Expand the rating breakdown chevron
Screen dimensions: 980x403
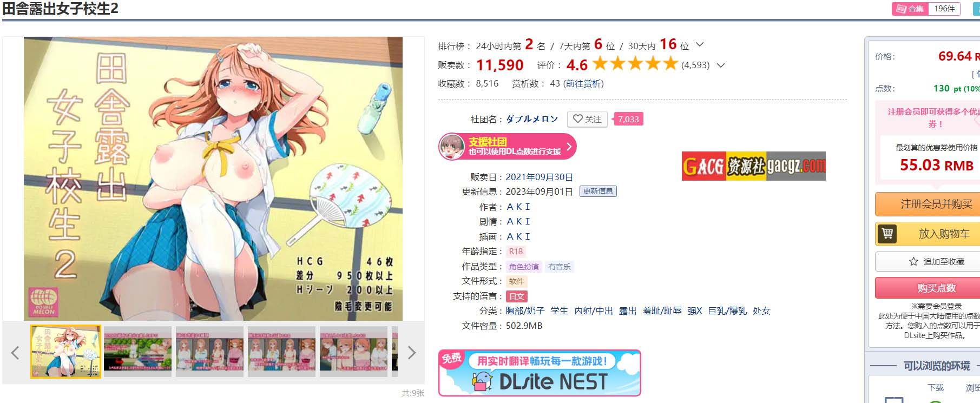pyautogui.click(x=721, y=65)
